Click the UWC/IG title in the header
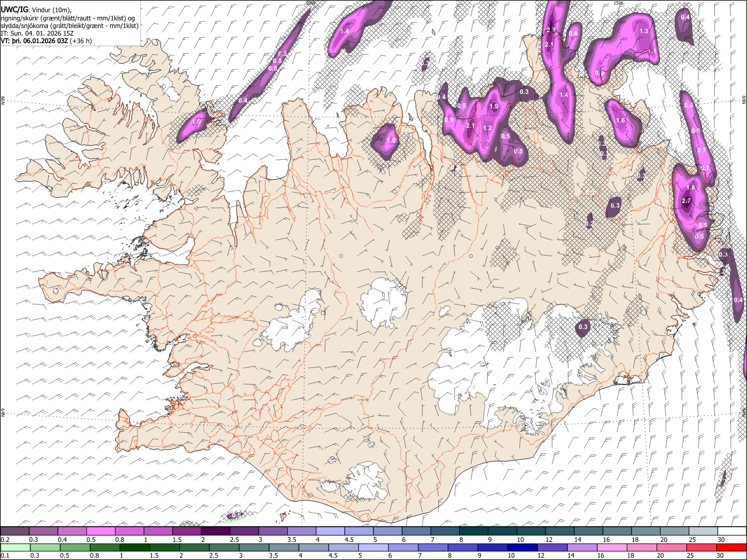This screenshot has width=747, height=560. click(13, 10)
